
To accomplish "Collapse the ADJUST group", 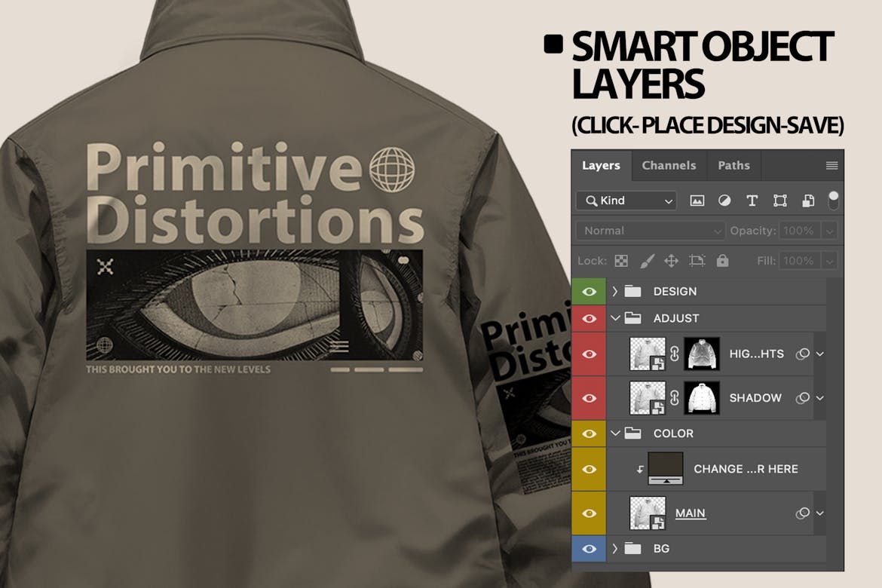I will 614,318.
